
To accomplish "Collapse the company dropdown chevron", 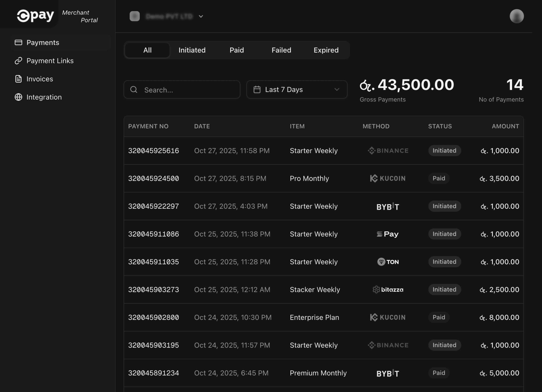I will tap(201, 17).
